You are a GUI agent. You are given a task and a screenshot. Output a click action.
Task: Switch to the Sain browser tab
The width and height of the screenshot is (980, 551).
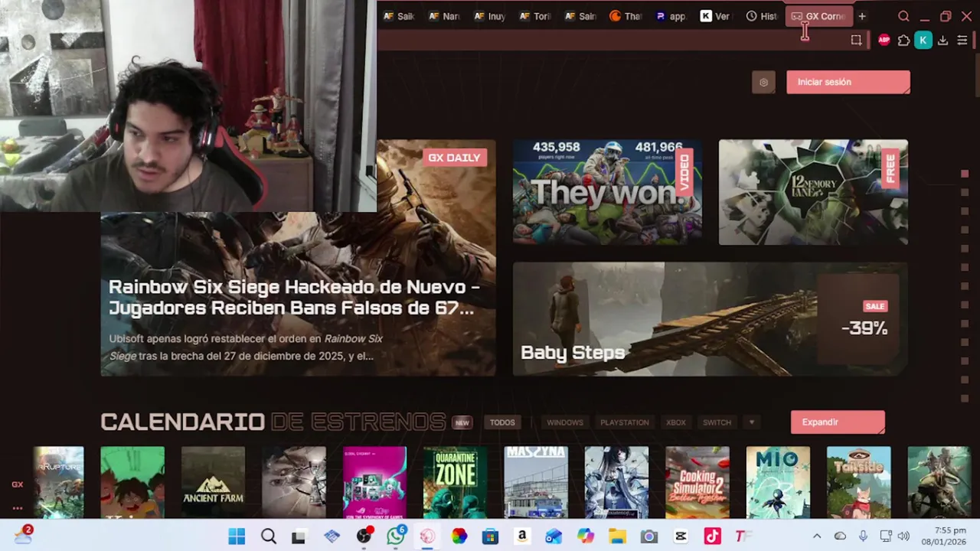[580, 16]
